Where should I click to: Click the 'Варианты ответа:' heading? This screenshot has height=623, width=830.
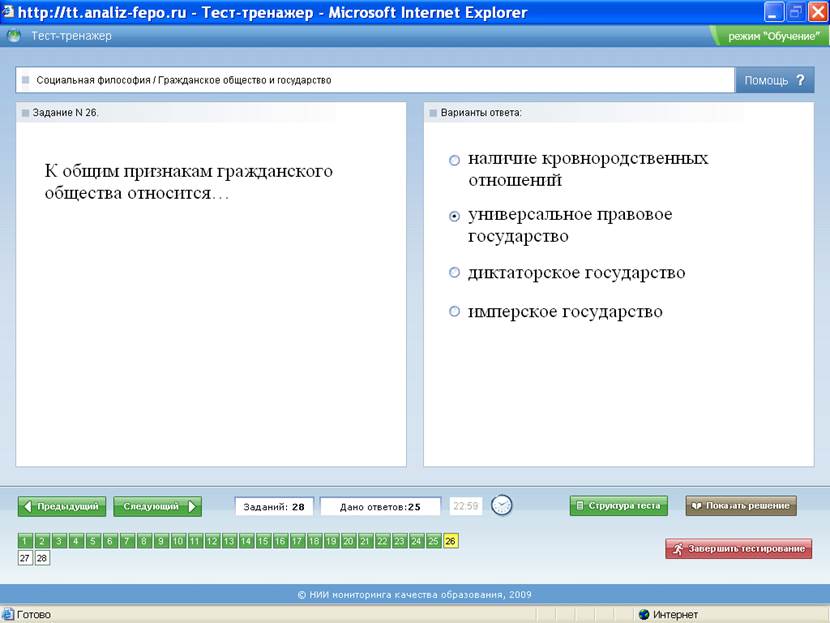[481, 113]
